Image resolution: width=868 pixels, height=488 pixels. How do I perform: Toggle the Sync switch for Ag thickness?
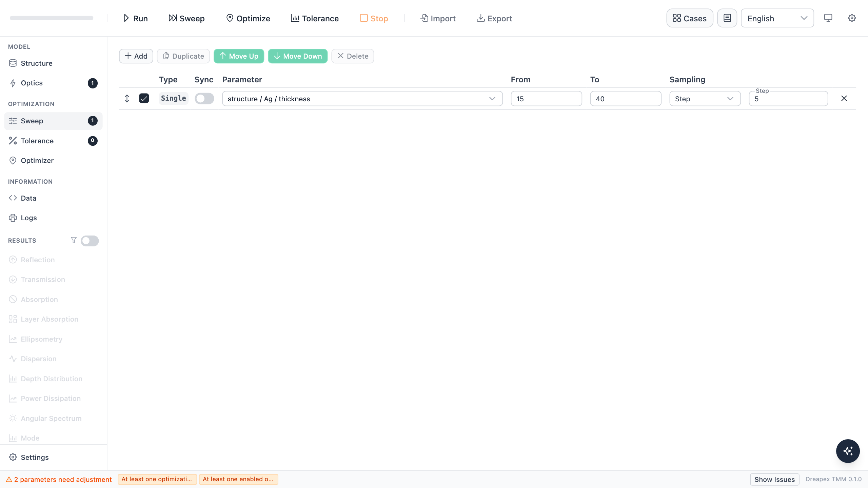(204, 99)
